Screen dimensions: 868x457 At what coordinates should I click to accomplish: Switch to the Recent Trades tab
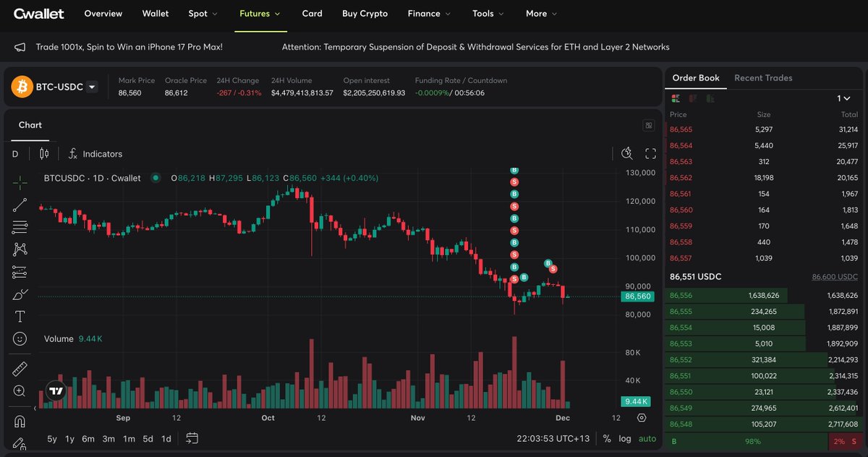coord(763,78)
